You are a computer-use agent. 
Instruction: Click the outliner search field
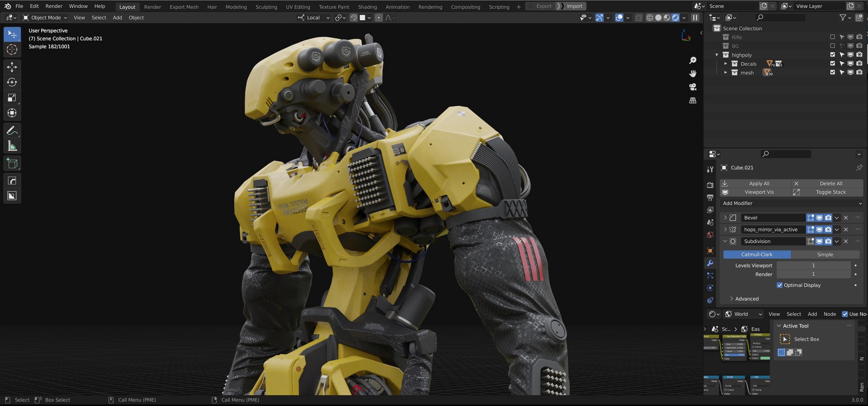(x=780, y=17)
